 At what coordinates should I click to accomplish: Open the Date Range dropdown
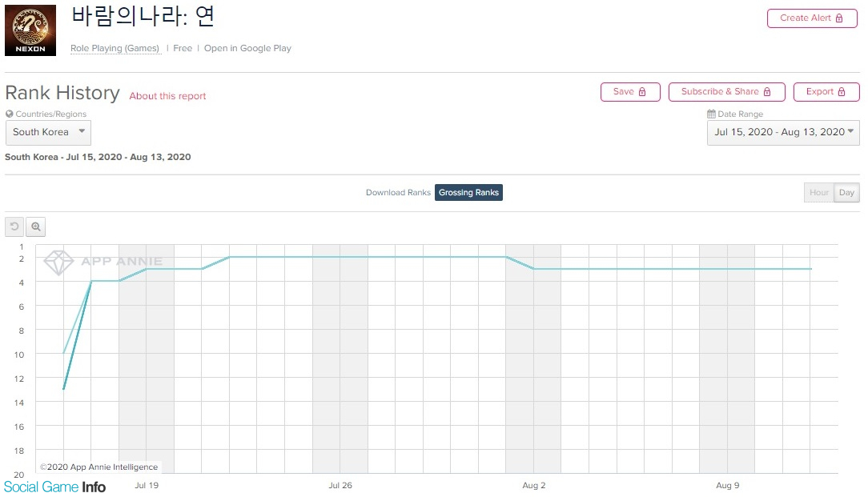click(x=783, y=132)
